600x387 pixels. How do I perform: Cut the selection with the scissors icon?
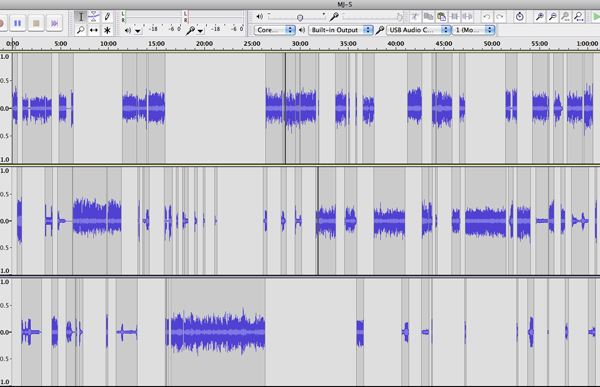tap(415, 17)
